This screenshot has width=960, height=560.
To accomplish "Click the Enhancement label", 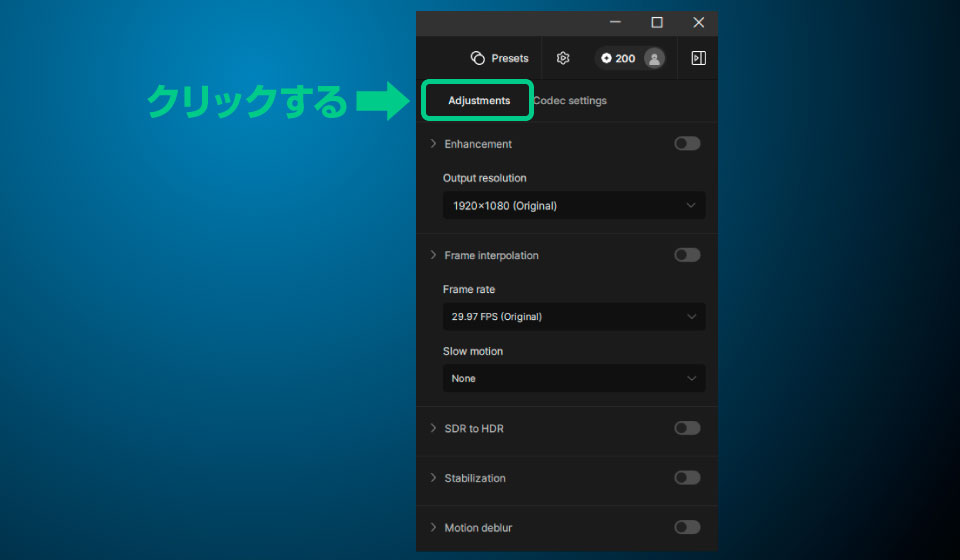I will (x=478, y=144).
